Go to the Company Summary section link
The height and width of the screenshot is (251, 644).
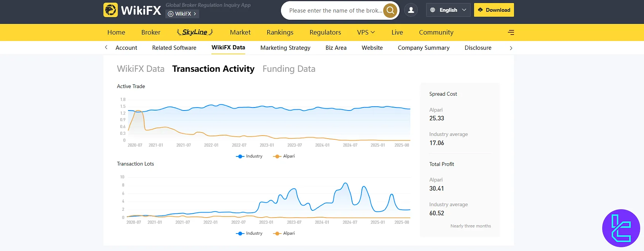(x=424, y=48)
